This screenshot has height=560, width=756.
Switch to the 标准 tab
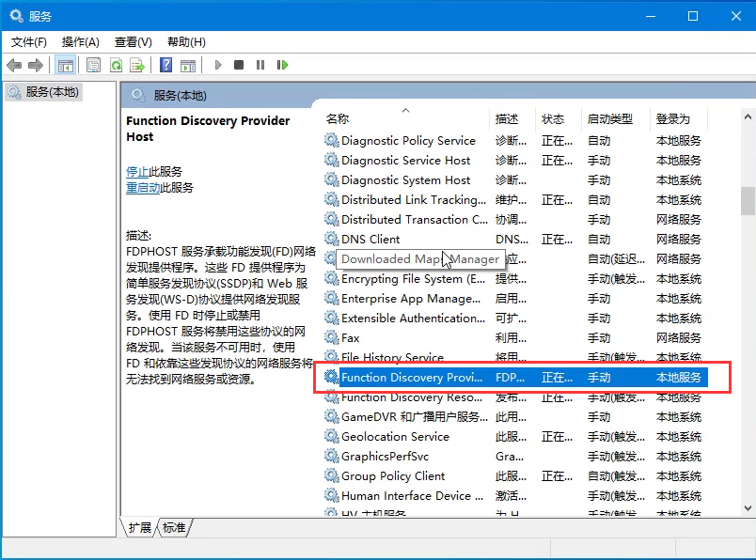pyautogui.click(x=174, y=527)
